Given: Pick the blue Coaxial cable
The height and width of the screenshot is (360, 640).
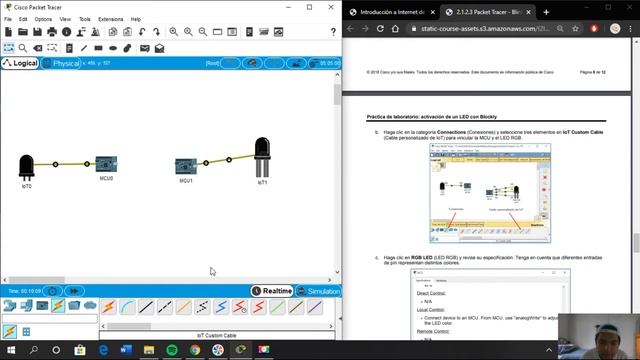Looking at the screenshot, I should pos(221,307).
